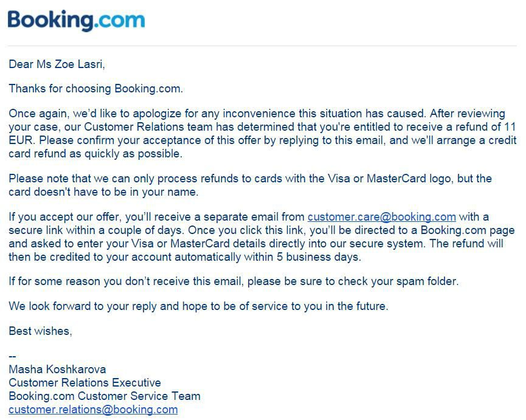Image resolution: width=526 pixels, height=420 pixels.
Task: Click the Booking.com logo
Action: point(76,21)
